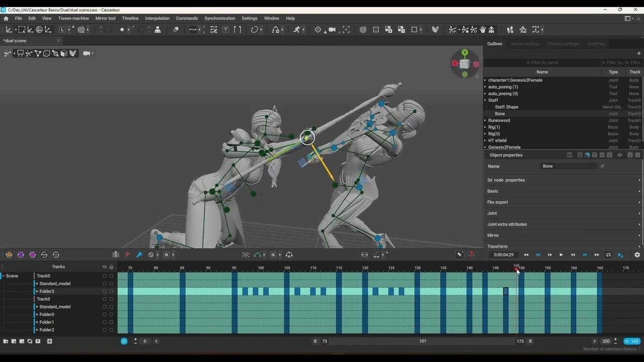Switch to the Physics settings tab
Viewport: 644px width, 362px height.
[x=563, y=44]
